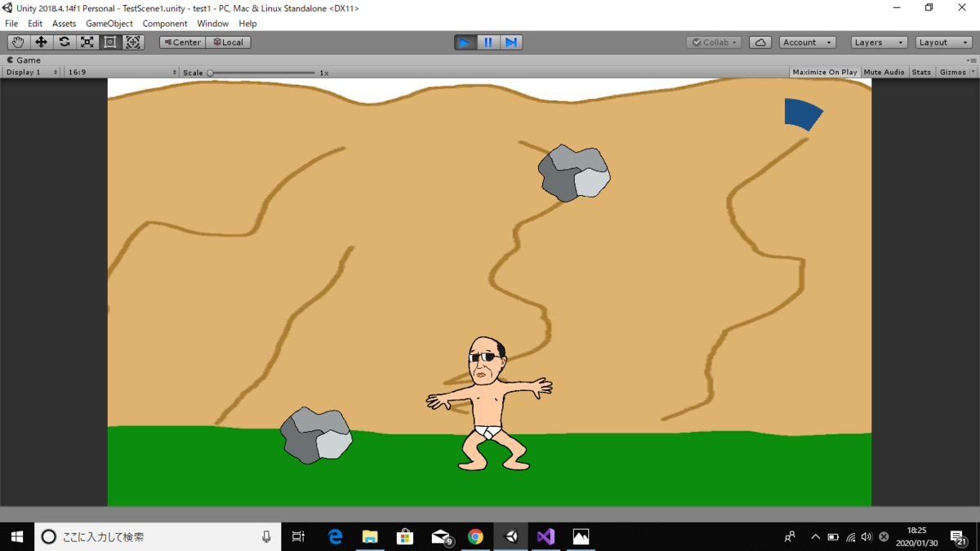Open the File menu

click(x=11, y=24)
